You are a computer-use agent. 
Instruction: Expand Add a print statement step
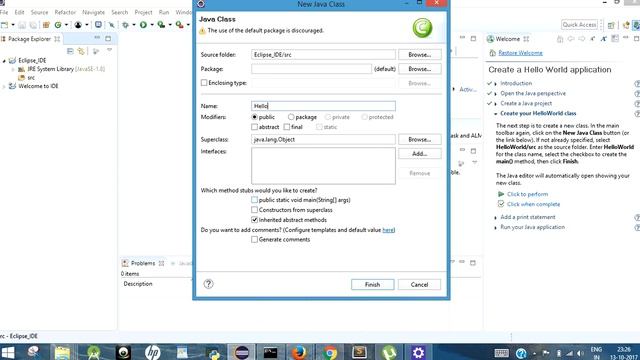point(496,218)
